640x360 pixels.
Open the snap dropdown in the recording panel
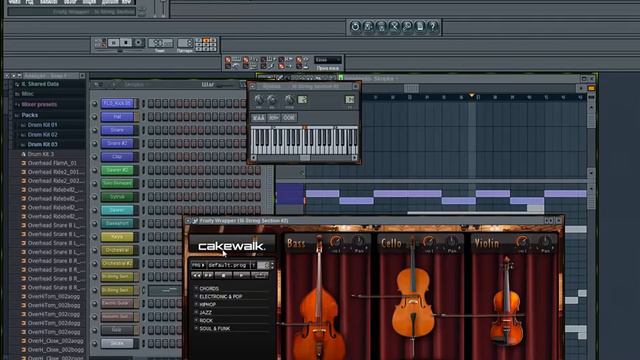[x=328, y=60]
